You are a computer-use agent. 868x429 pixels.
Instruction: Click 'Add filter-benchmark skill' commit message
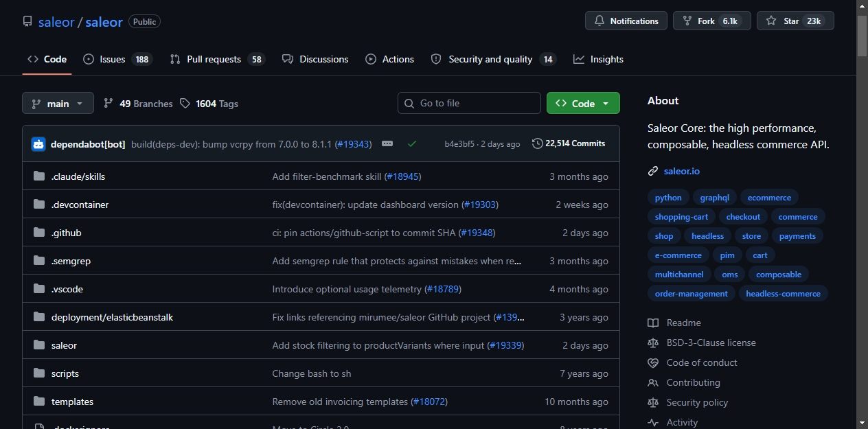click(327, 176)
